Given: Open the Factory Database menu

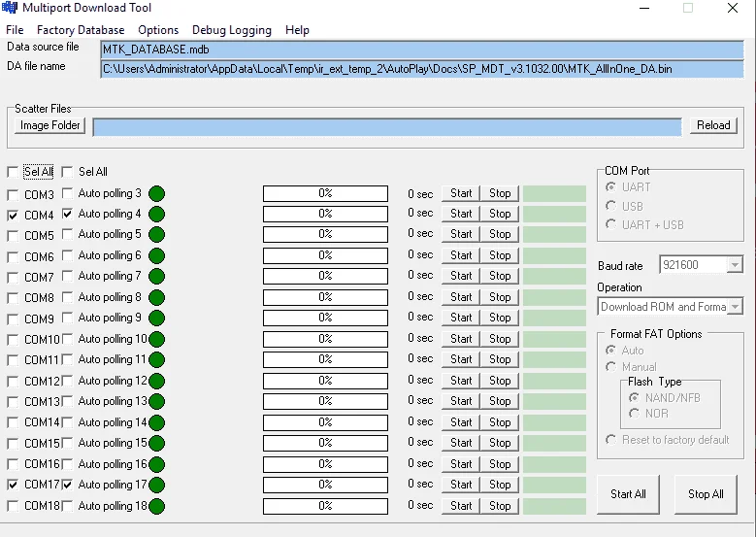Looking at the screenshot, I should click(81, 30).
